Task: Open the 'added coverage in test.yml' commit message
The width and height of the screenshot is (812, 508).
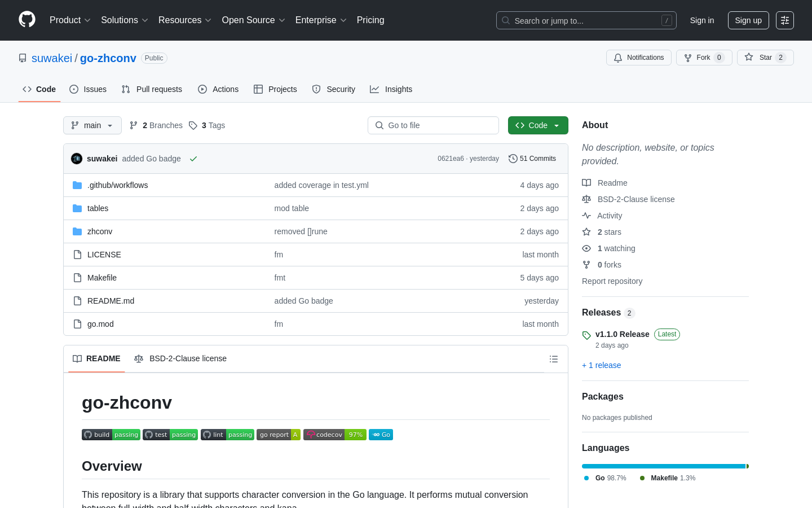Action: point(321,185)
